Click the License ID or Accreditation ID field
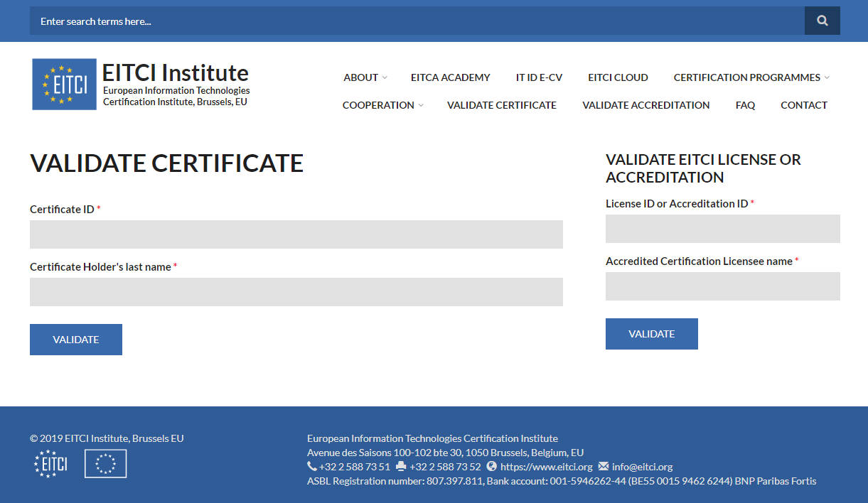Image resolution: width=868 pixels, height=503 pixels. point(722,229)
